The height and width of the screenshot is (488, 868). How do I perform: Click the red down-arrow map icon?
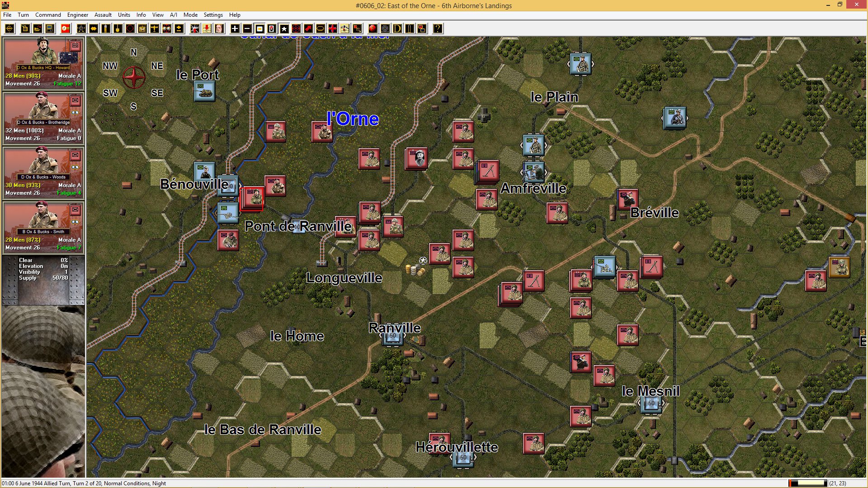click(x=207, y=28)
